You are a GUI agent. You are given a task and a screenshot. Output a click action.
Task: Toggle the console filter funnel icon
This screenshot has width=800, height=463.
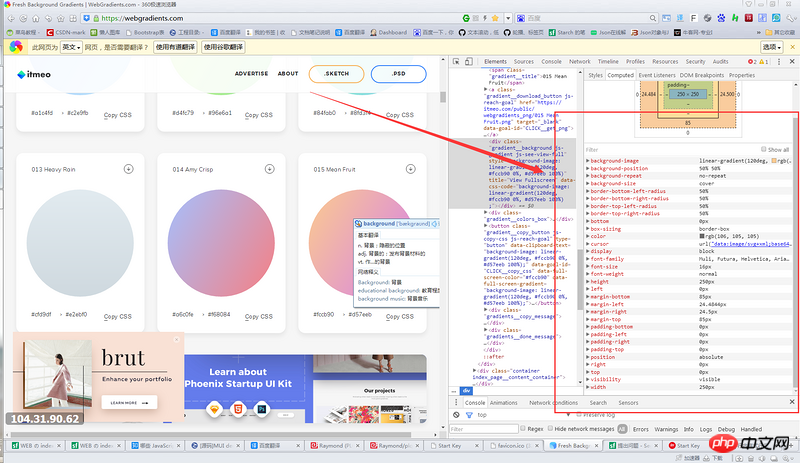click(469, 415)
